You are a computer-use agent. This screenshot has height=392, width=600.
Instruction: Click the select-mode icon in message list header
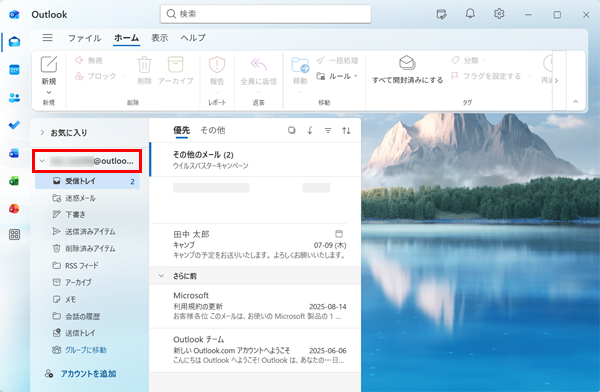[292, 131]
